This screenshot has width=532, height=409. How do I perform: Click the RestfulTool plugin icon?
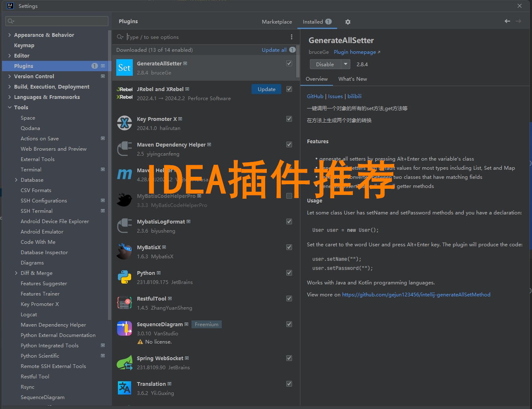(125, 303)
